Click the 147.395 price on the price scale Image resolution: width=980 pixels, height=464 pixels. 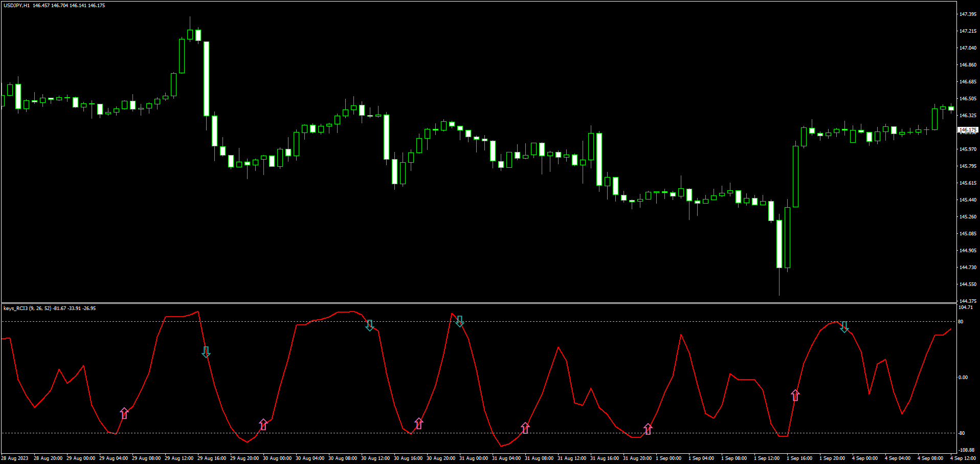coord(968,14)
